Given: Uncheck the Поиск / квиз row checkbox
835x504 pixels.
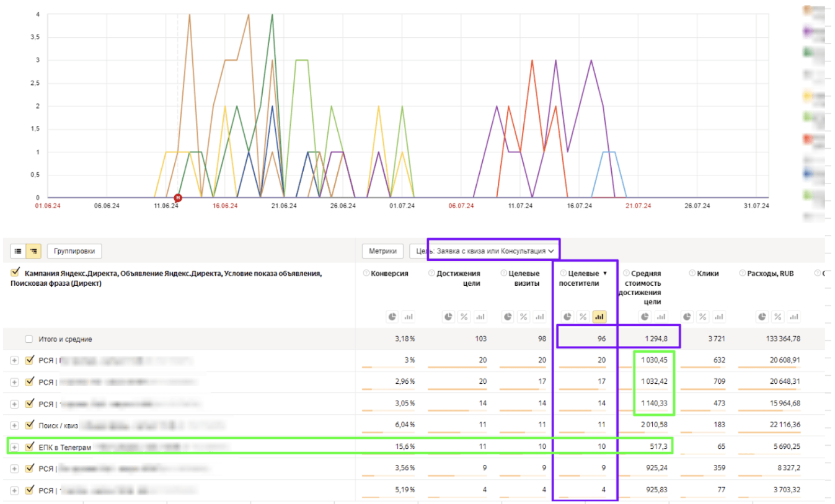Looking at the screenshot, I should coord(29,425).
